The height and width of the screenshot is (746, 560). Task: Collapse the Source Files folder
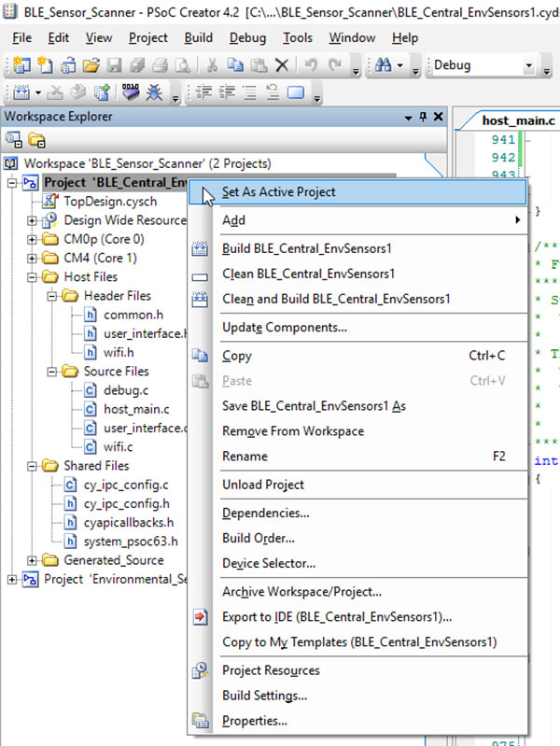pyautogui.click(x=52, y=372)
